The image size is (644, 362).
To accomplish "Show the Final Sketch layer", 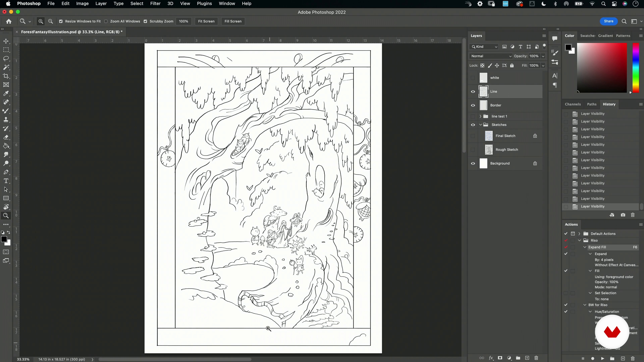I will click(x=473, y=136).
